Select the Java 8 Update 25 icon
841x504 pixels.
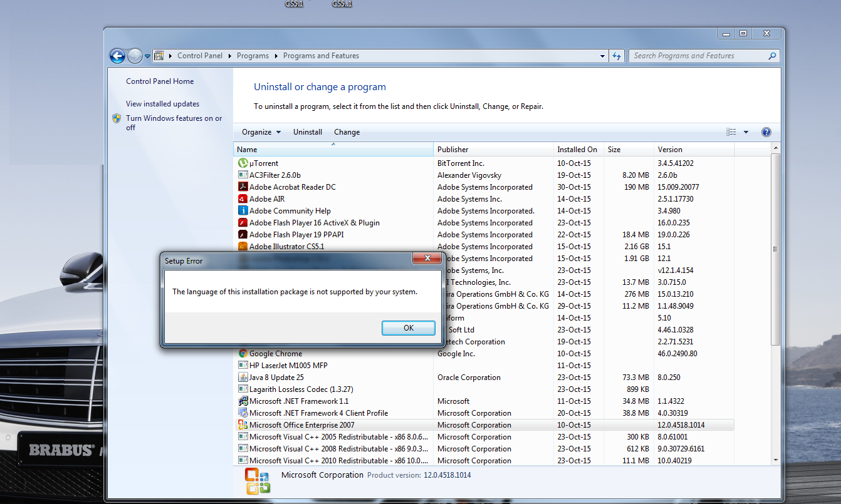[243, 378]
